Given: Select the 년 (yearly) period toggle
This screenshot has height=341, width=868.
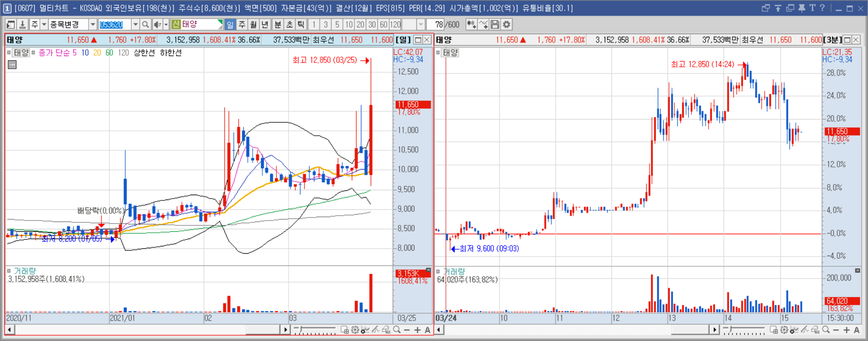Looking at the screenshot, I should coord(265,24).
